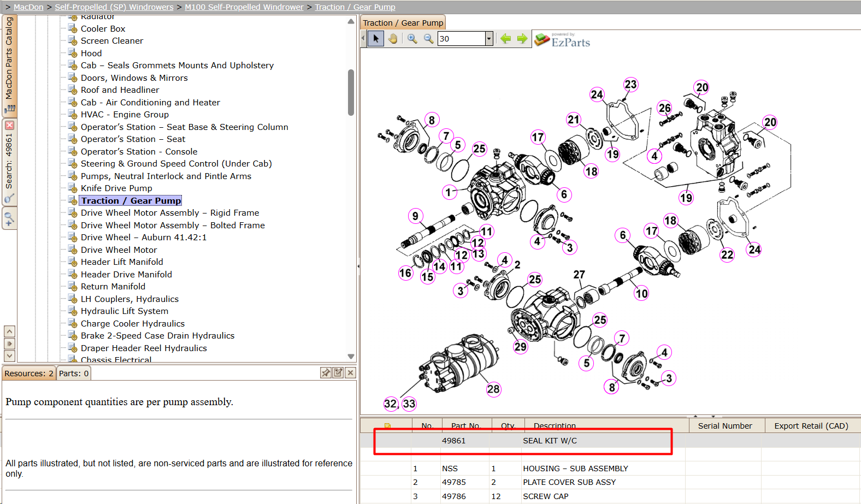Open the MacDon breadcrumb link
This screenshot has height=504, width=861.
click(28, 7)
